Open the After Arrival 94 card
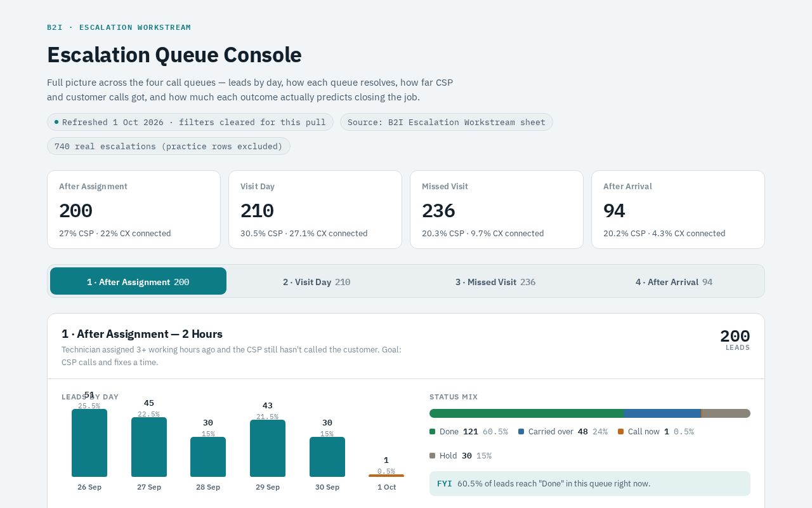This screenshot has height=508, width=812. click(x=678, y=210)
